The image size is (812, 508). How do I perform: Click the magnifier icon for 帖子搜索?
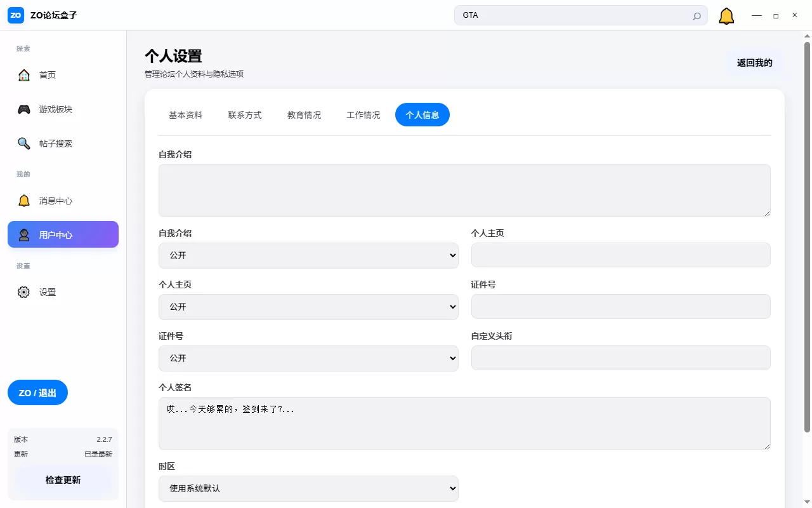click(x=24, y=144)
